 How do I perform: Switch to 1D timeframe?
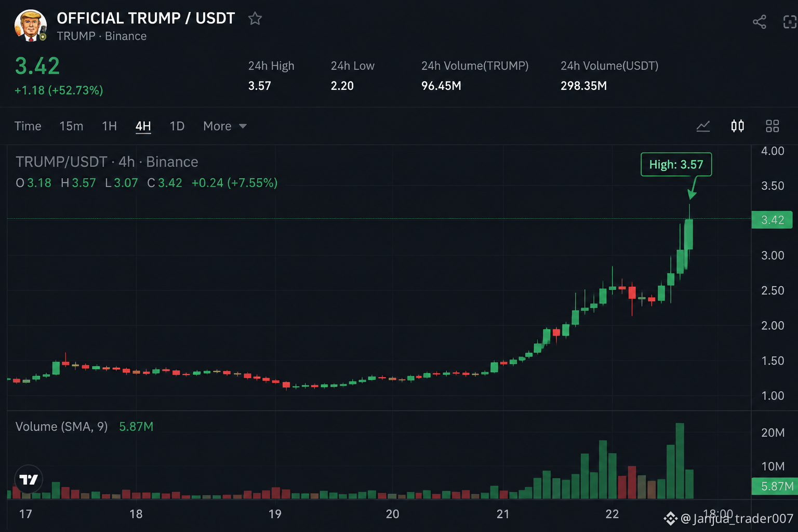pos(177,126)
